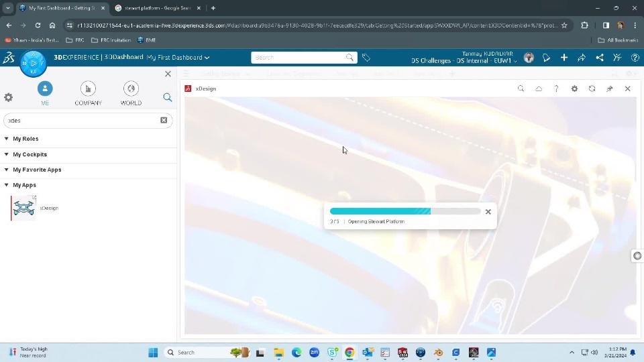Pin the xDesign widget
The height and width of the screenshot is (362, 644).
point(610,88)
